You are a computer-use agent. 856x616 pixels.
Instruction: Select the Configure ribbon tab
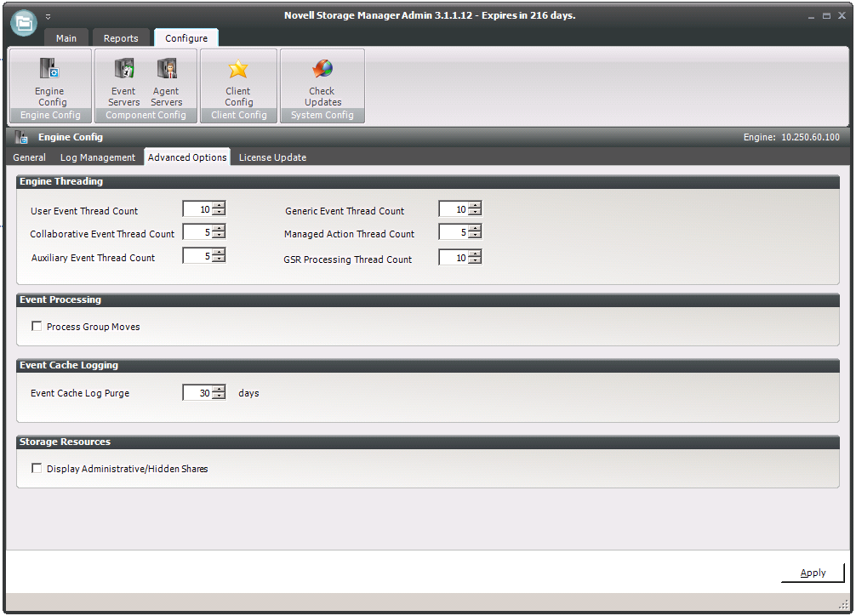point(186,38)
